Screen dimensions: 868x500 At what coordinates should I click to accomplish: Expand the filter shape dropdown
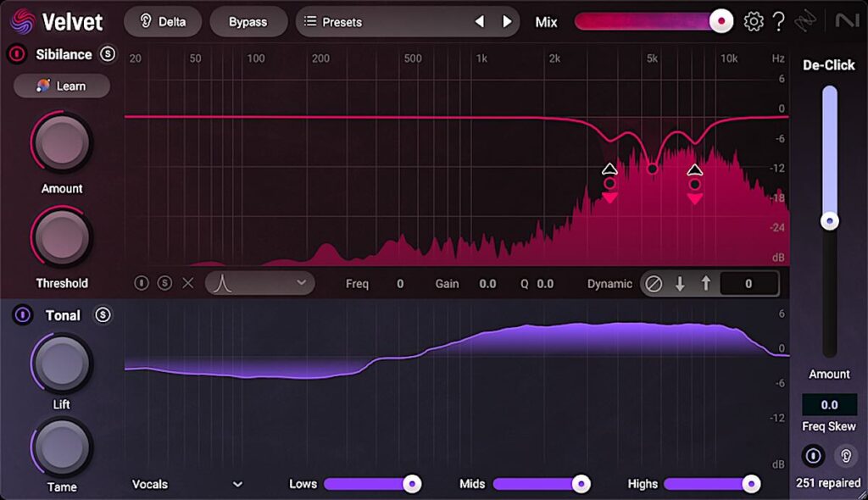coord(259,283)
